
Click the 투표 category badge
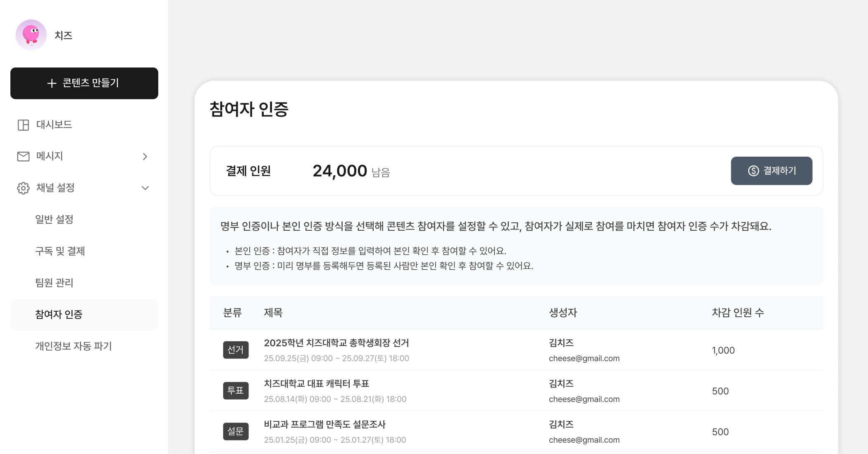point(236,391)
